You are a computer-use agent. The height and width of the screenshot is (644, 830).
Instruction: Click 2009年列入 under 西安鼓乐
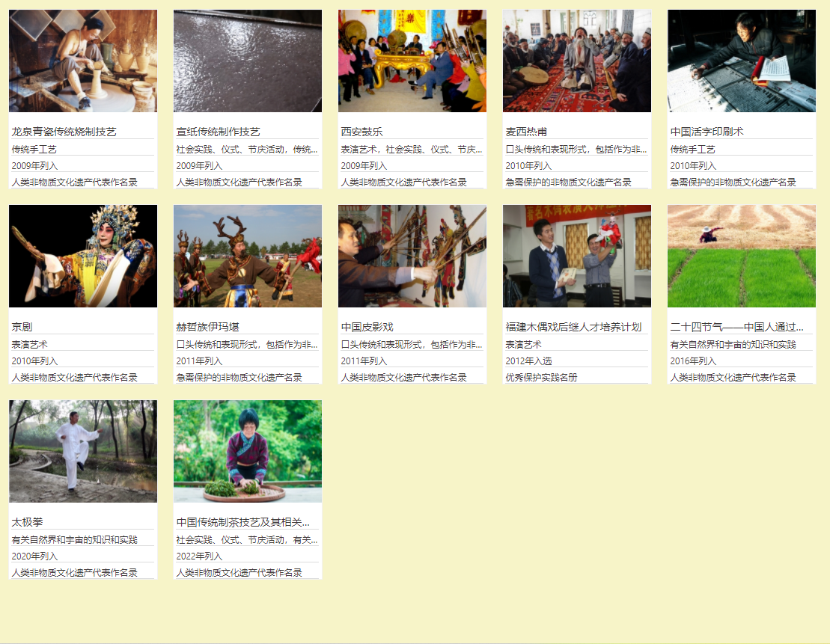(364, 165)
